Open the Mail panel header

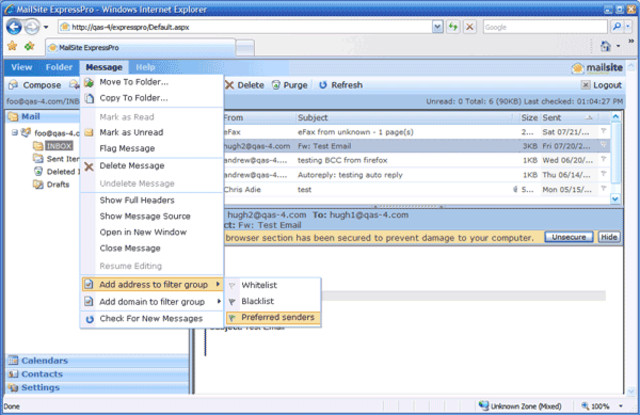(43, 117)
